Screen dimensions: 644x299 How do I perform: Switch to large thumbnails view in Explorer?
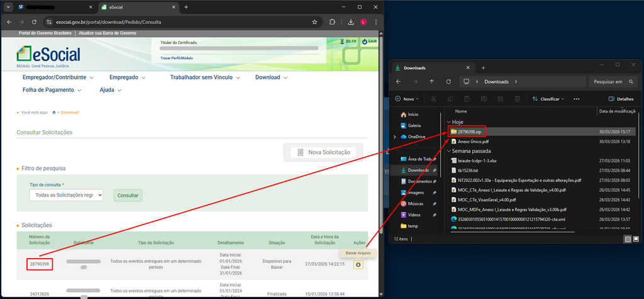[x=636, y=239]
